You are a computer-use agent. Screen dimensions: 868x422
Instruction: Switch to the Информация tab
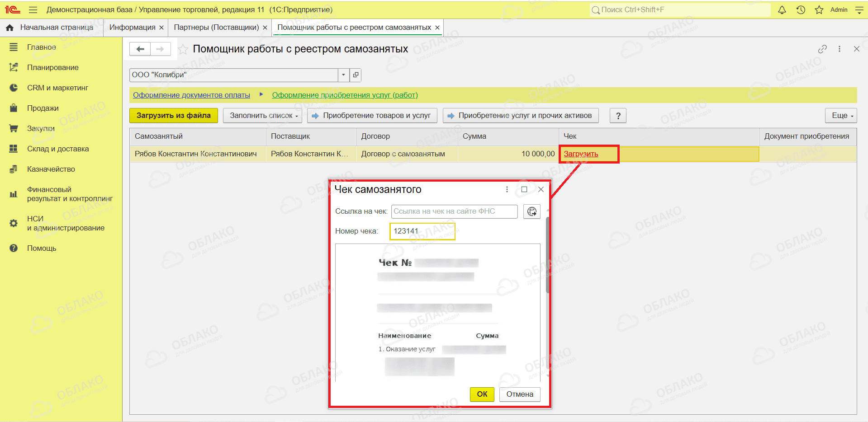click(132, 28)
